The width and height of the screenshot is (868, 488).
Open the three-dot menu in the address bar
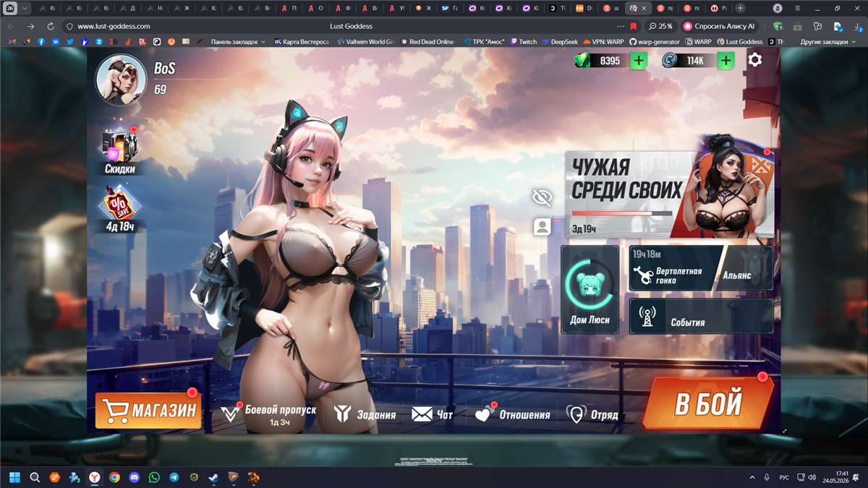[x=620, y=25]
